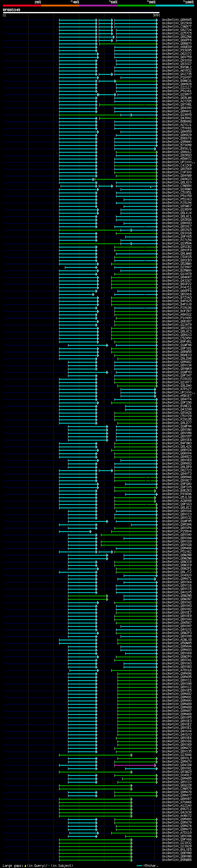Select the UniRef100_Q8VXH1 label
Viewport: 197px width, 868px height.
pyautogui.click(x=177, y=769)
